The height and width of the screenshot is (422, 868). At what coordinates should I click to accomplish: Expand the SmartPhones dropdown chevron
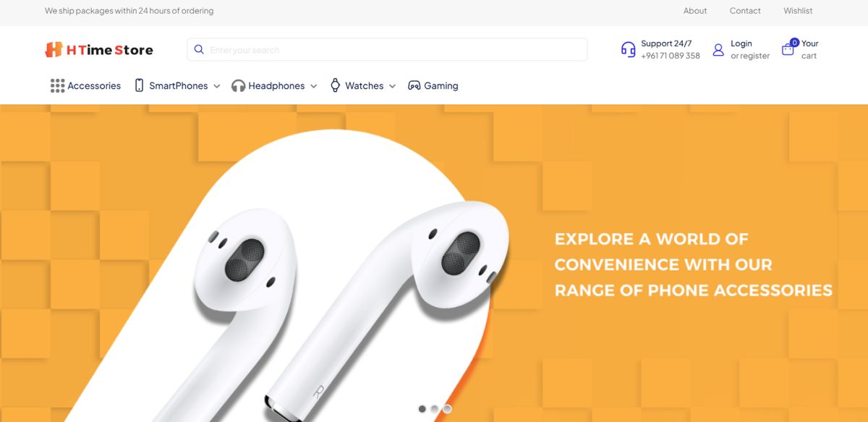pos(216,86)
